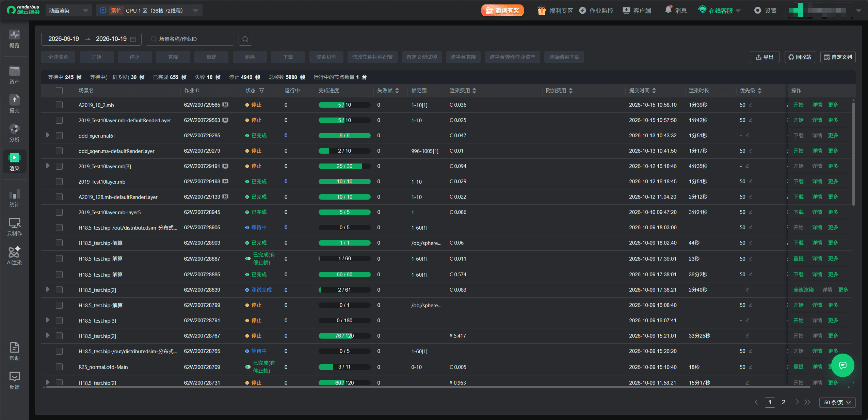This screenshot has width=868, height=420.
Task: Go to page 2 in pagination
Action: click(x=784, y=402)
